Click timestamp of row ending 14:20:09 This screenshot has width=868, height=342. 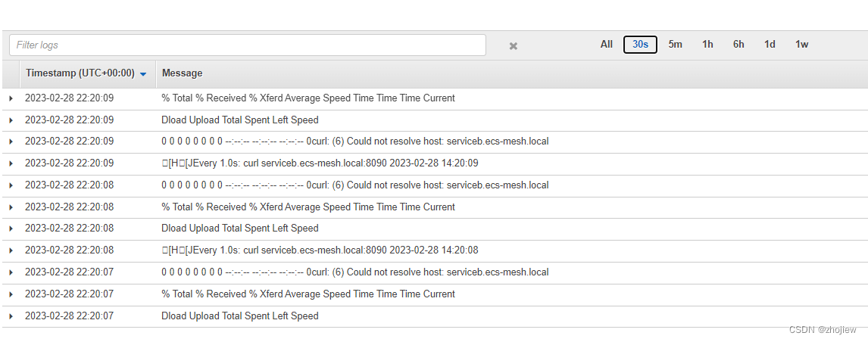point(69,163)
